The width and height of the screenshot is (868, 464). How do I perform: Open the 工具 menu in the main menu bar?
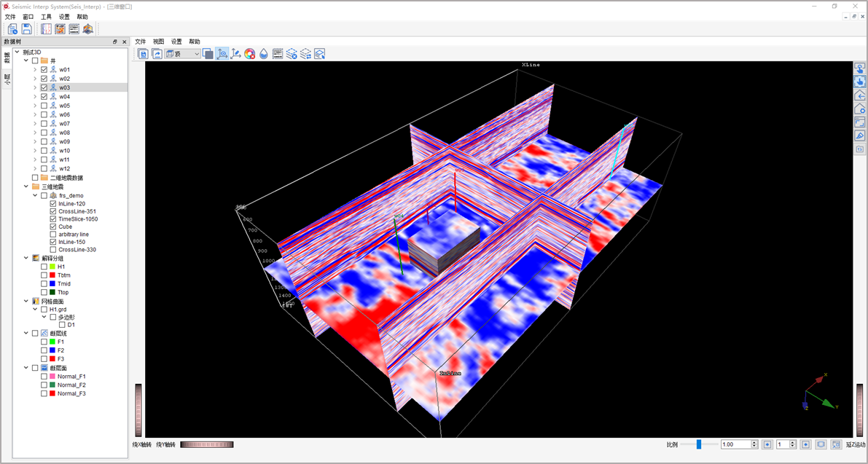pos(46,17)
